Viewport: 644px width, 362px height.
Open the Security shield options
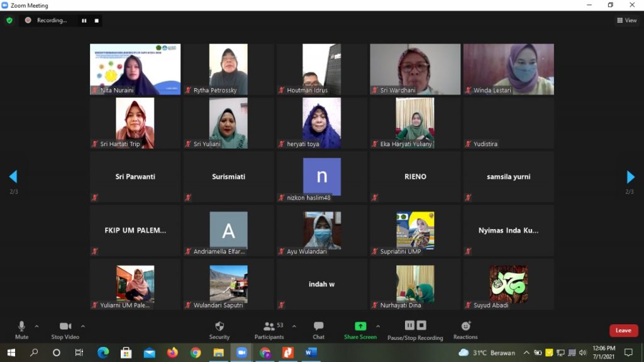(x=219, y=329)
